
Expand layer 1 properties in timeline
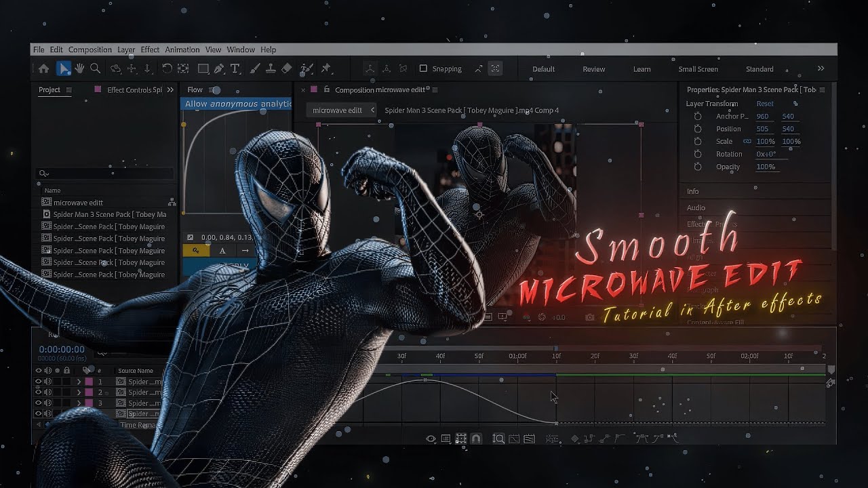click(x=79, y=382)
